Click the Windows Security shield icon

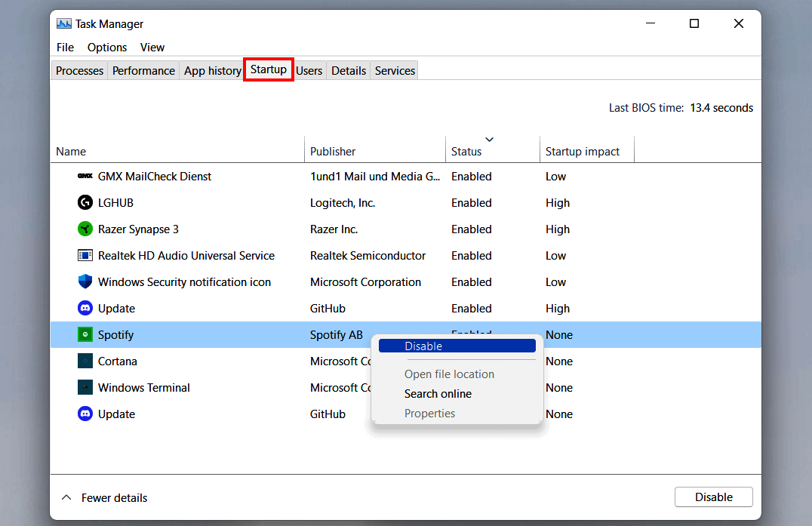click(x=85, y=281)
